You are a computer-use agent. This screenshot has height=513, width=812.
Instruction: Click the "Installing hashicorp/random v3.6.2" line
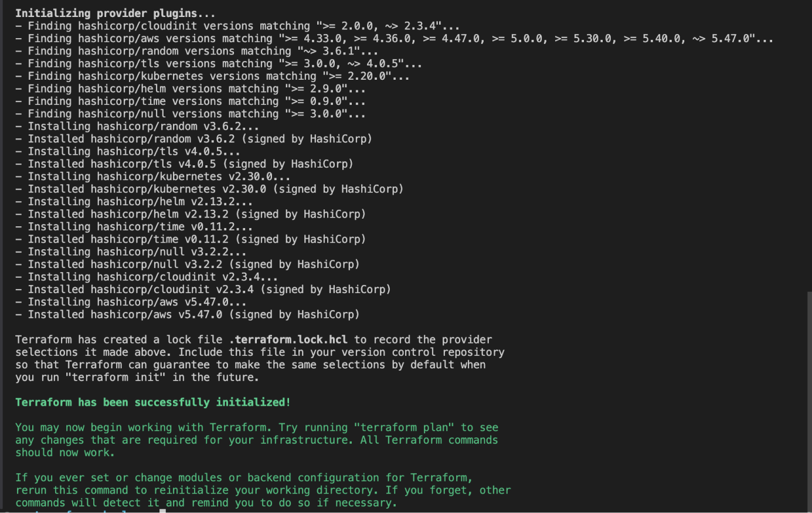point(137,126)
